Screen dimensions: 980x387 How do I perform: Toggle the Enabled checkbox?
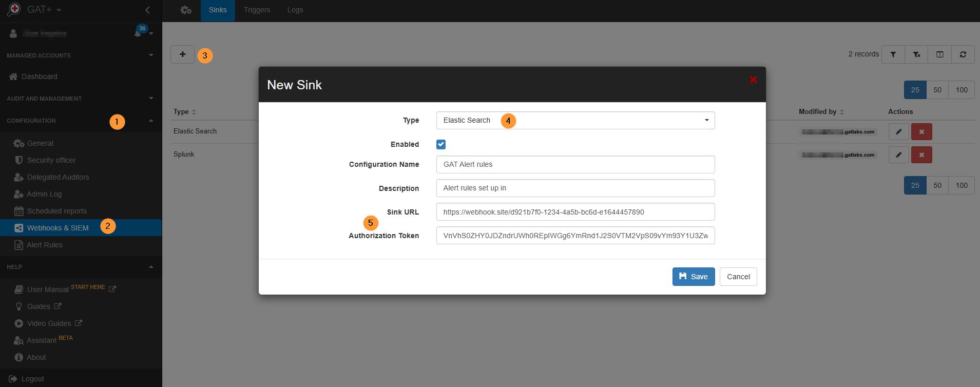pyautogui.click(x=441, y=144)
